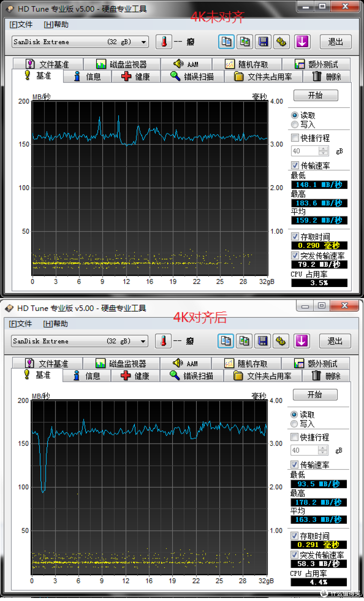364x601 pixels.
Task: Open AAM tab in top window
Action: coord(186,64)
